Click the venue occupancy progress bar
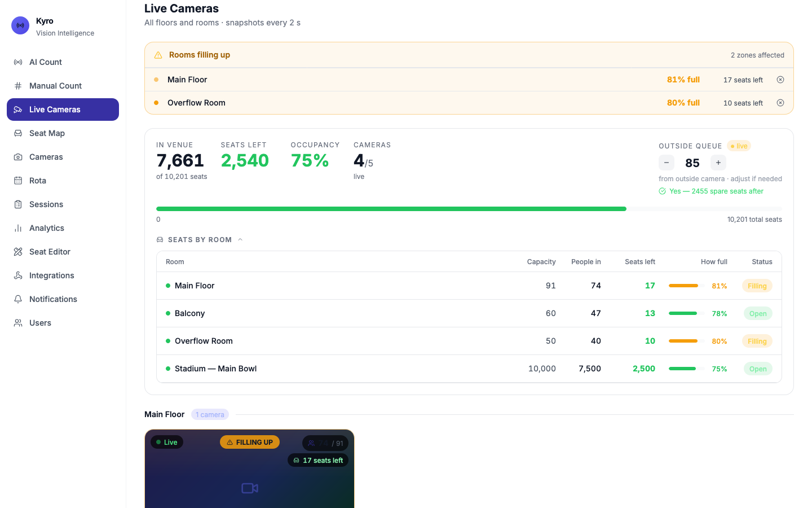This screenshot has width=812, height=508. (x=469, y=209)
